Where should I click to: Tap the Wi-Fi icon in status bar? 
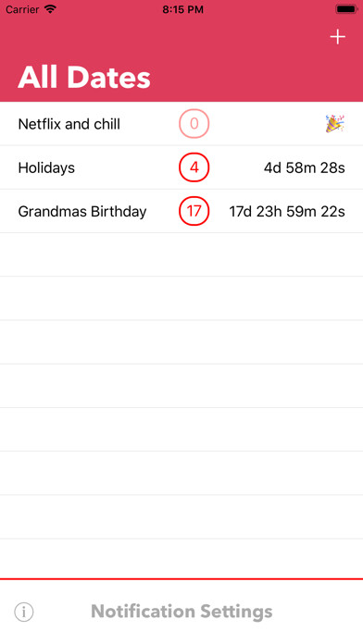50,9
